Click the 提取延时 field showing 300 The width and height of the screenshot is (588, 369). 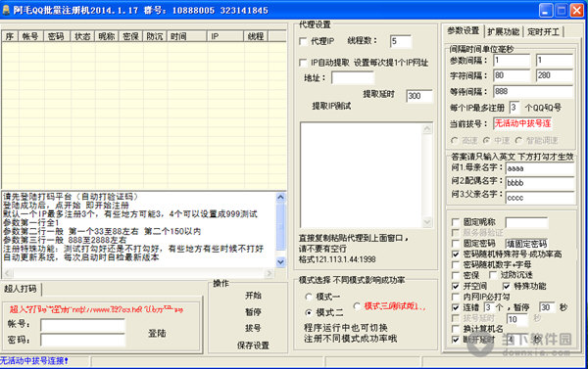pos(419,96)
